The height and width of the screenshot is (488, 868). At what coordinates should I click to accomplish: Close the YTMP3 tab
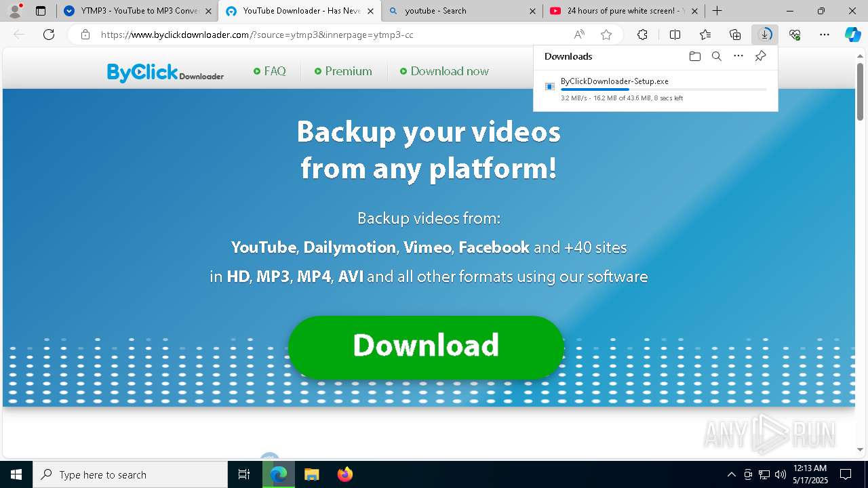click(208, 11)
